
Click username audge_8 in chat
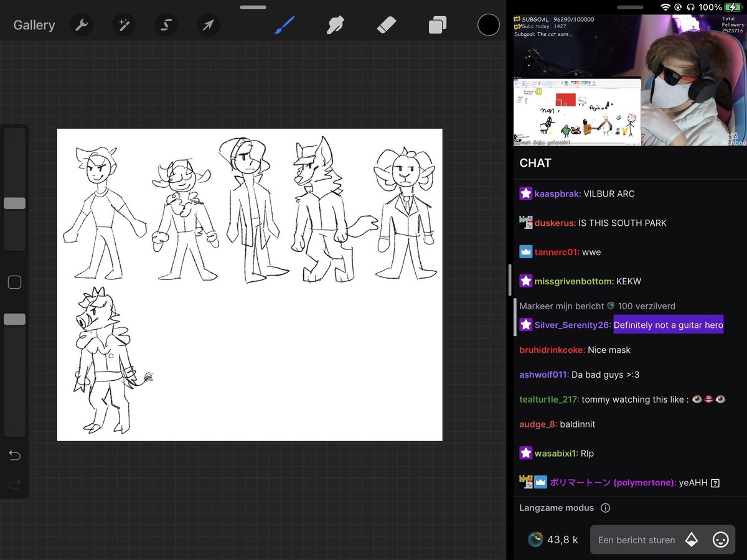[x=538, y=424]
